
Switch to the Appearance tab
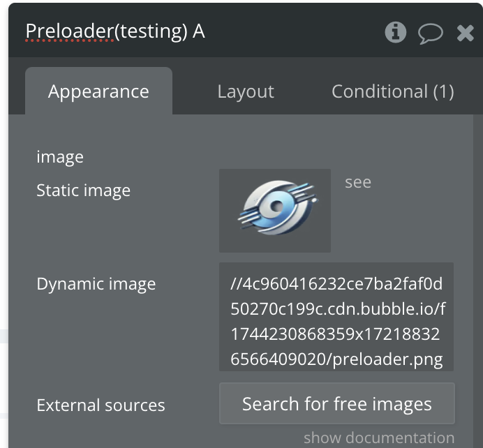click(98, 91)
